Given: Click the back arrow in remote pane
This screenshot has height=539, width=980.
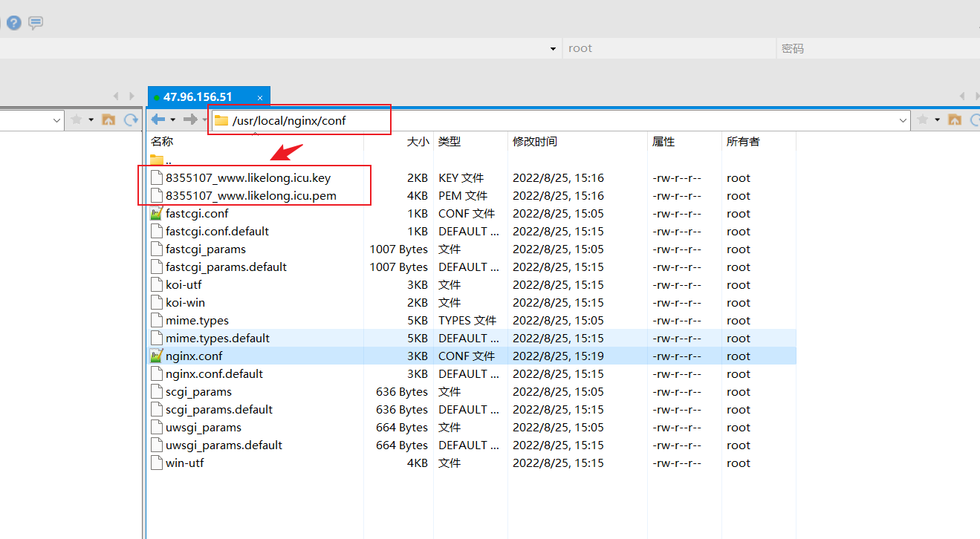Looking at the screenshot, I should (158, 120).
